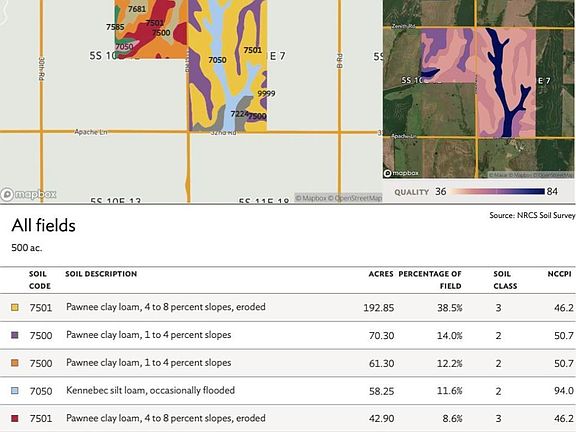This screenshot has height=432, width=576.
Task: Click the 36 minimum quality value
Action: pyautogui.click(x=440, y=191)
